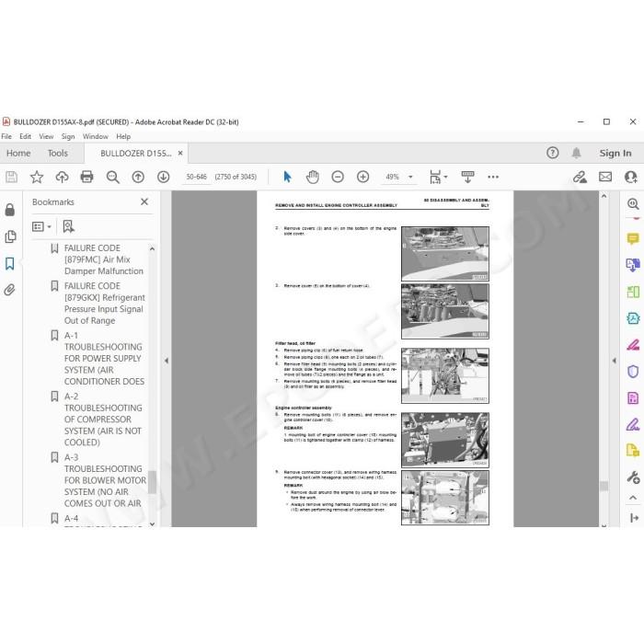The width and height of the screenshot is (644, 644).
Task: Open the File menu
Action: pos(6,136)
